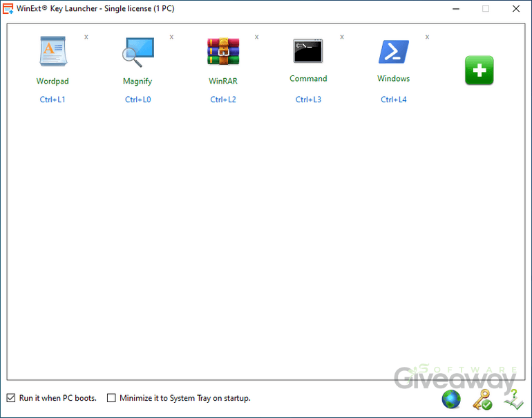Remove the Windows entry with its x
This screenshot has width=532, height=418.
point(427,37)
